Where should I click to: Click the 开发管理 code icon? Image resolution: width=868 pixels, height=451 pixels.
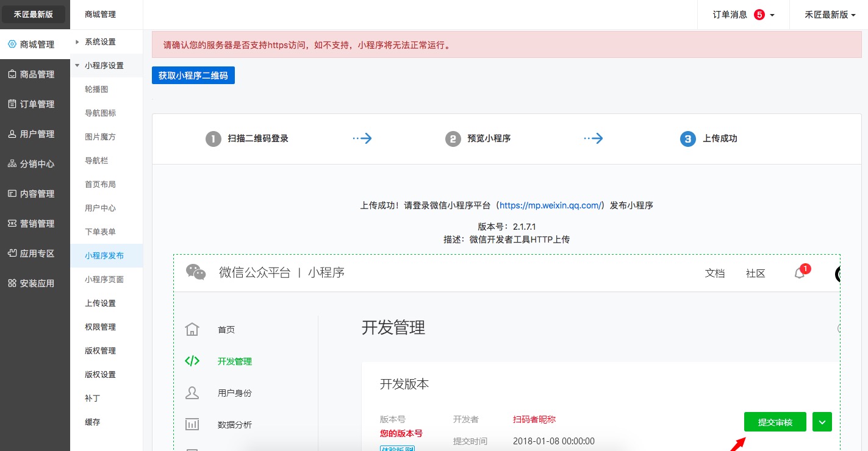192,361
